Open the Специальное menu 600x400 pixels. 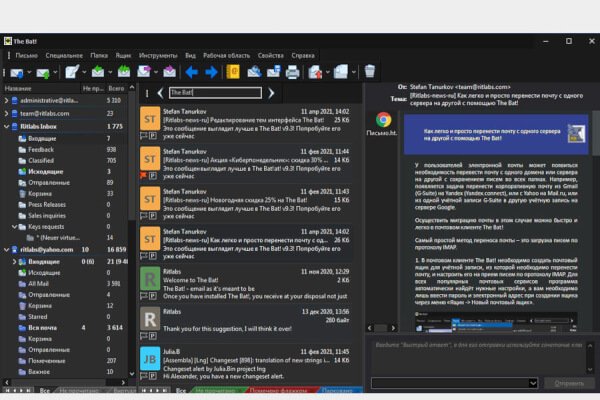[64, 56]
